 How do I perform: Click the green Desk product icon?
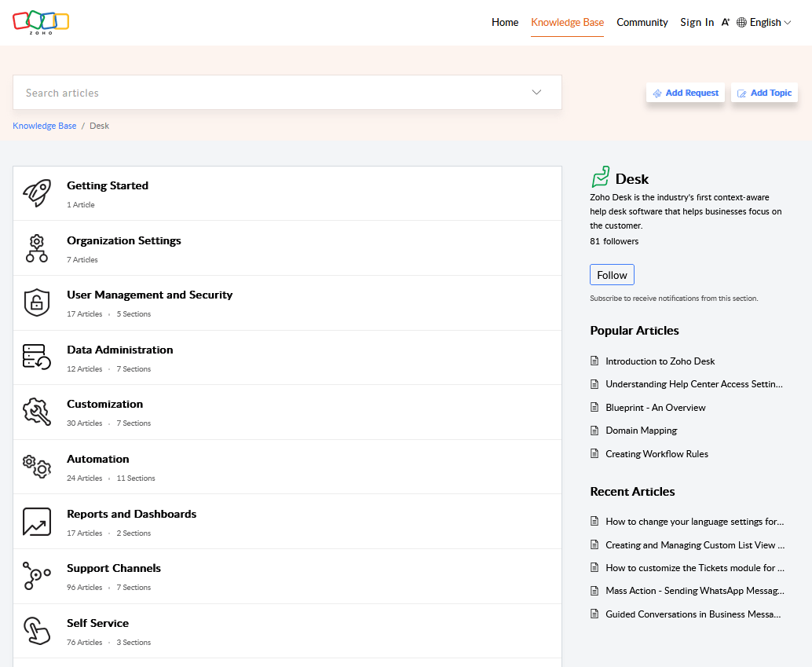pos(601,177)
